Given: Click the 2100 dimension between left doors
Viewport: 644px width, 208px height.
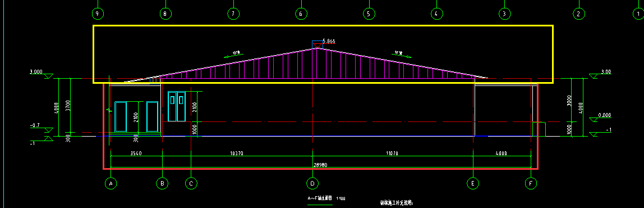Looking at the screenshot, I should [x=136, y=118].
